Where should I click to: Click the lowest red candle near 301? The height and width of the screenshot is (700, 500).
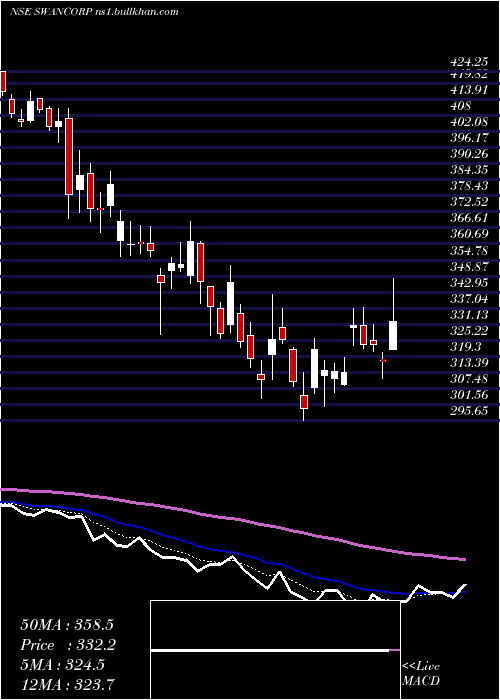point(304,402)
